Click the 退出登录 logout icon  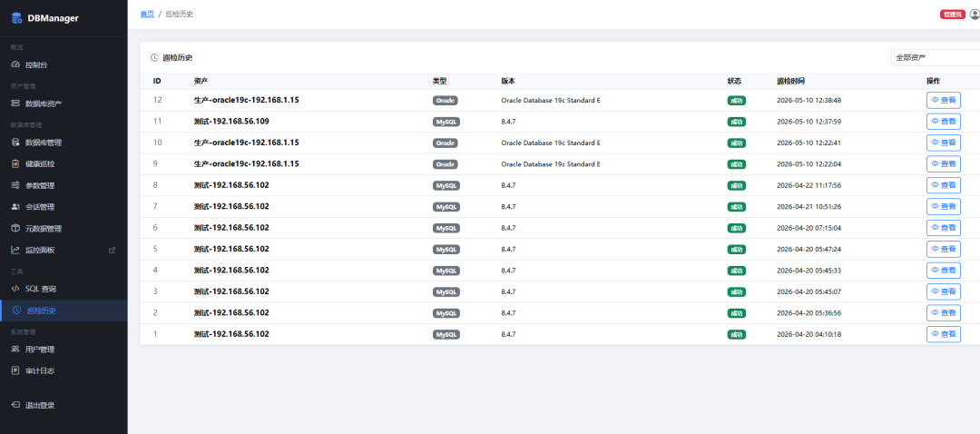click(x=15, y=405)
